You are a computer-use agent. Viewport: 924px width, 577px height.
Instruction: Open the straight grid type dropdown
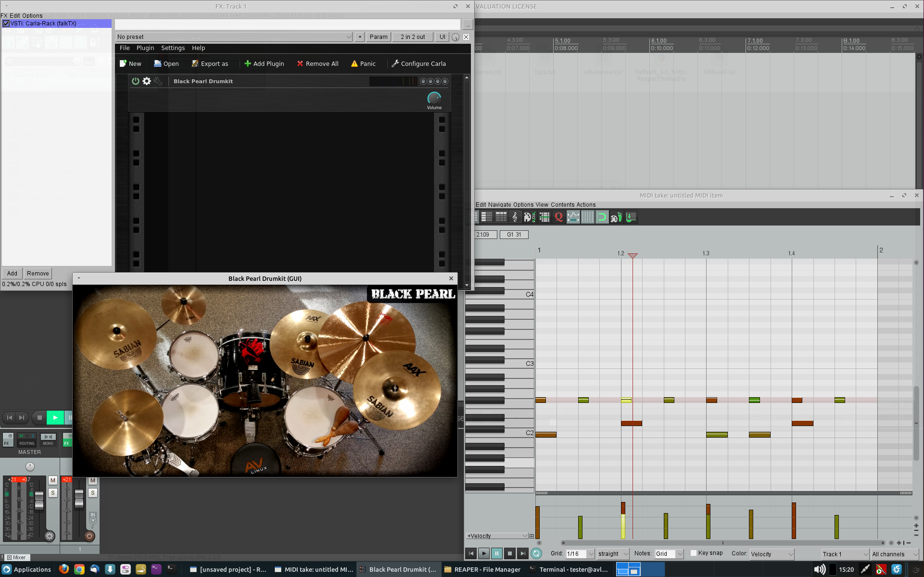612,554
